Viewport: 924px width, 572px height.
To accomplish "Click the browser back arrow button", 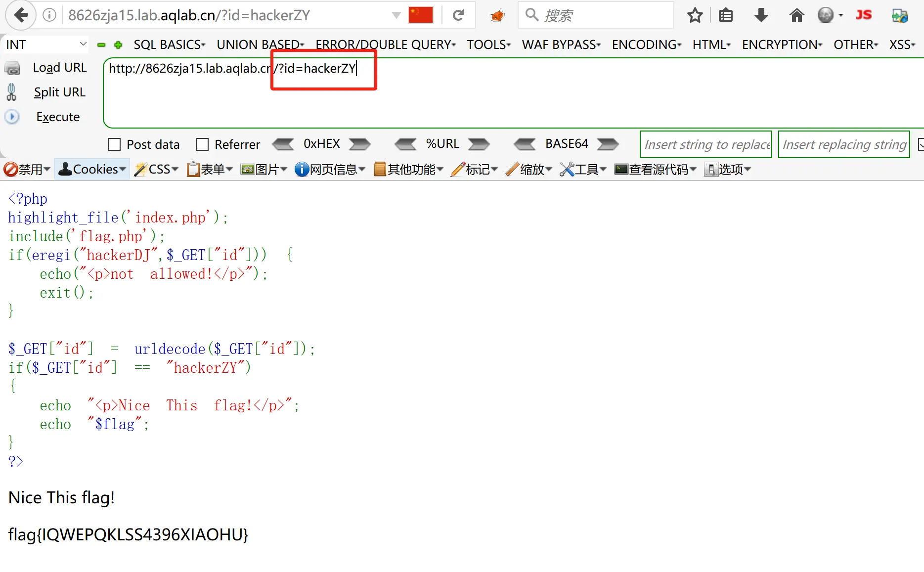I will [x=21, y=15].
